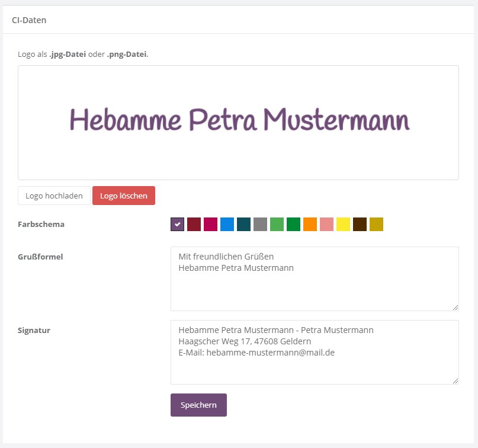Choose the dark green color swatch

click(x=293, y=225)
